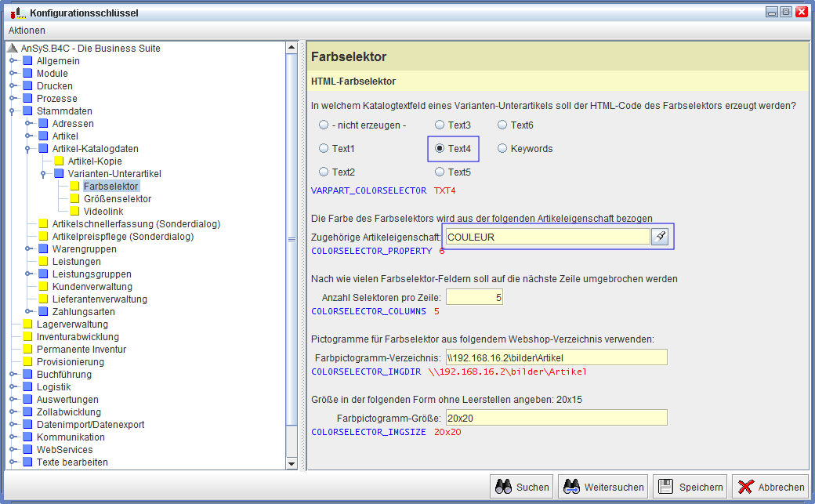815x504 pixels.
Task: Click the red X icon on Abbrechen
Action: pos(745,487)
